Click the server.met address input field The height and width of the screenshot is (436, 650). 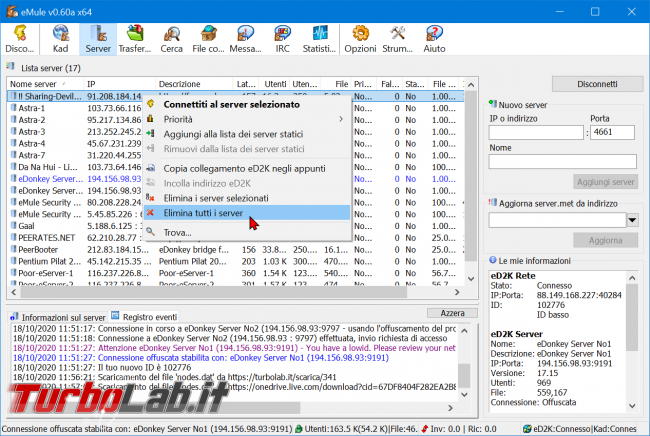(x=558, y=220)
